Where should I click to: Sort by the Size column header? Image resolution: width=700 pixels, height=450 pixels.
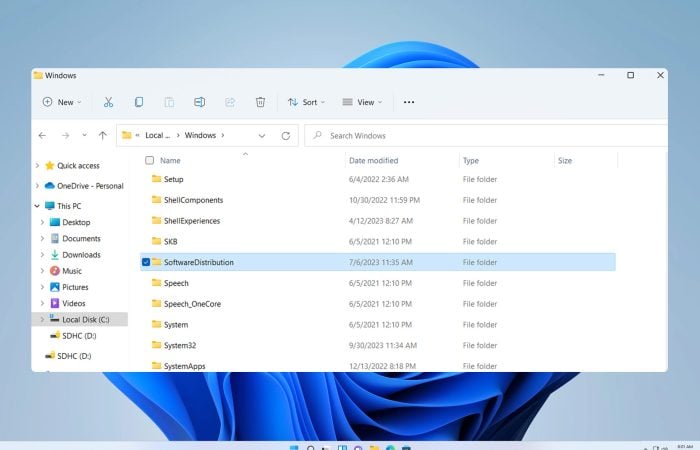pos(565,160)
